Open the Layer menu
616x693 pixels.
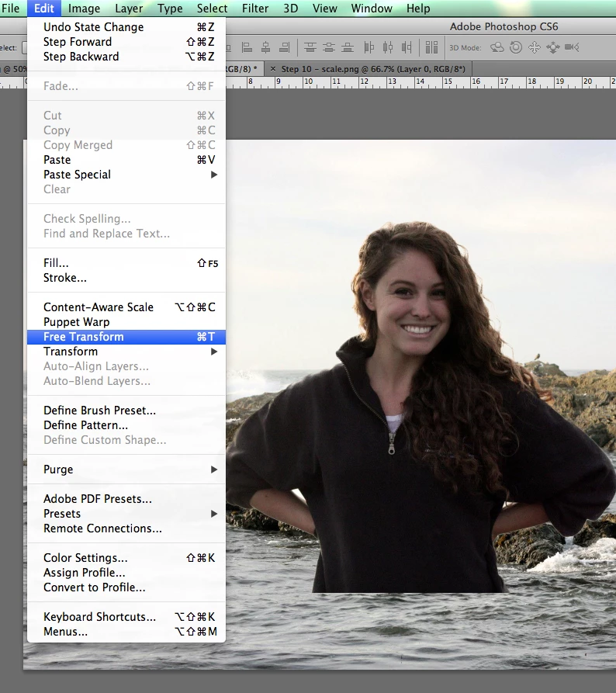coord(129,9)
